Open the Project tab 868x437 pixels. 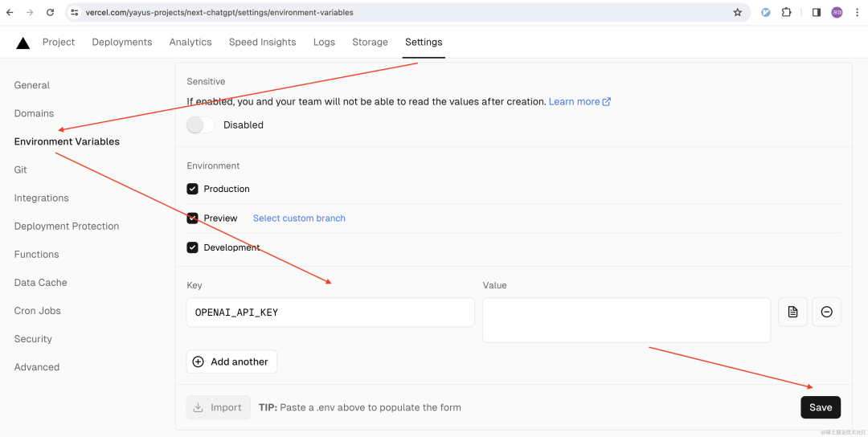pos(59,42)
